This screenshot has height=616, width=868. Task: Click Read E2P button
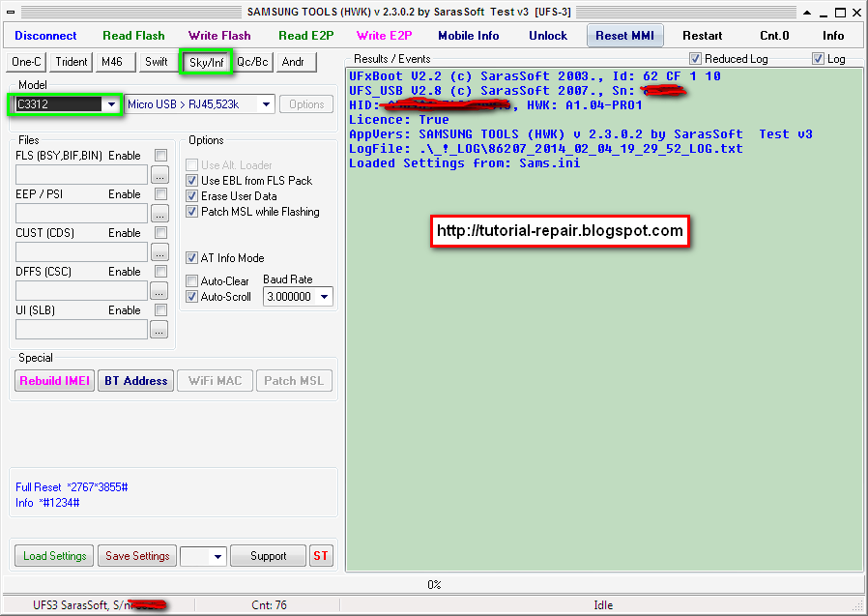[x=305, y=36]
